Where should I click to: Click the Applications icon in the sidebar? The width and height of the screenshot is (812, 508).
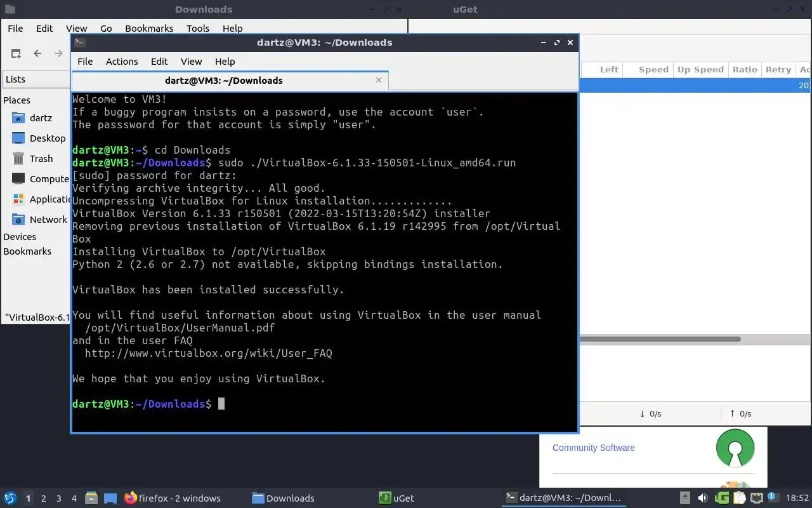[x=18, y=199]
